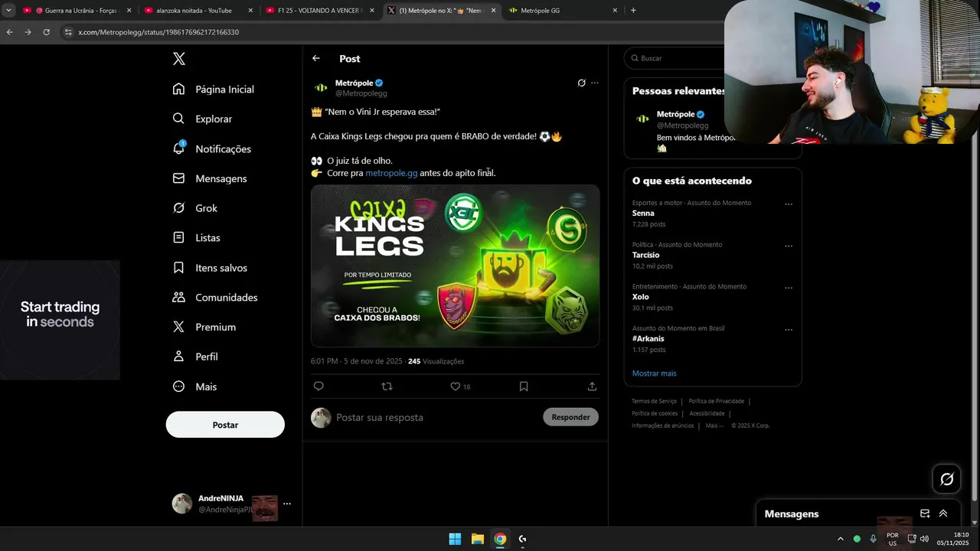The image size is (980, 551).
Task: Open post options three-dot menu
Action: (595, 83)
